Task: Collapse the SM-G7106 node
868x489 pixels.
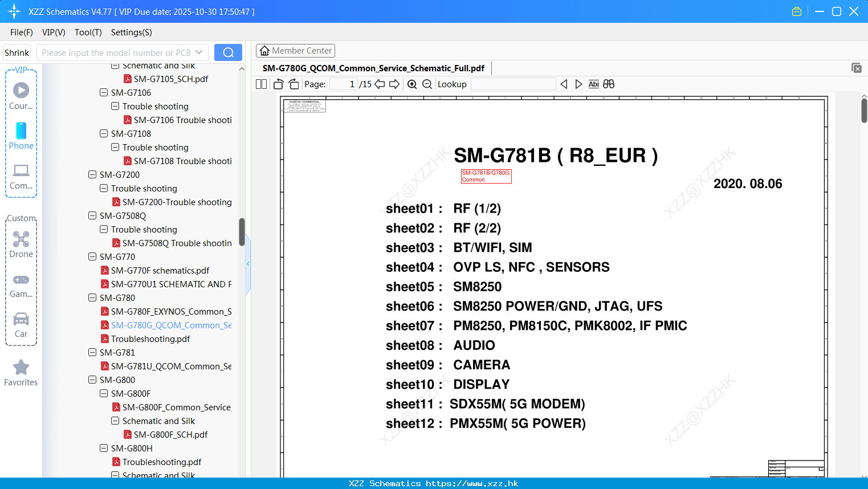Action: [x=104, y=92]
